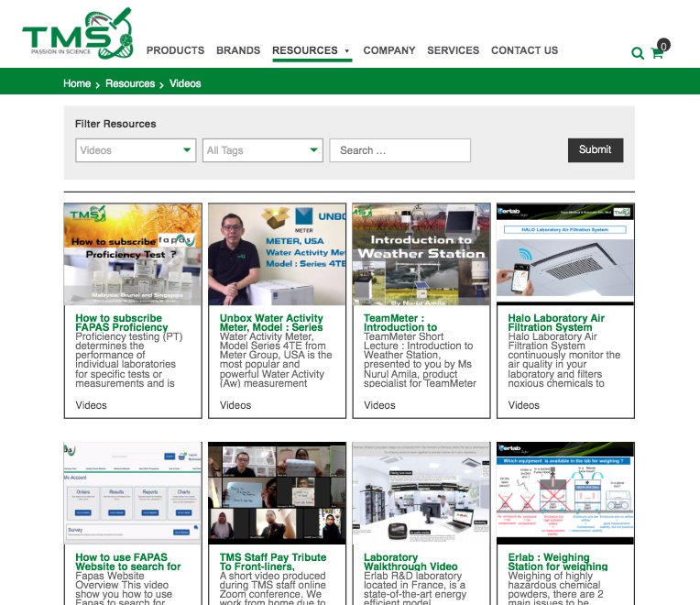Image resolution: width=700 pixels, height=605 pixels.
Task: Click 'TeamMeter Short Lecture' description text
Action: pos(420,360)
